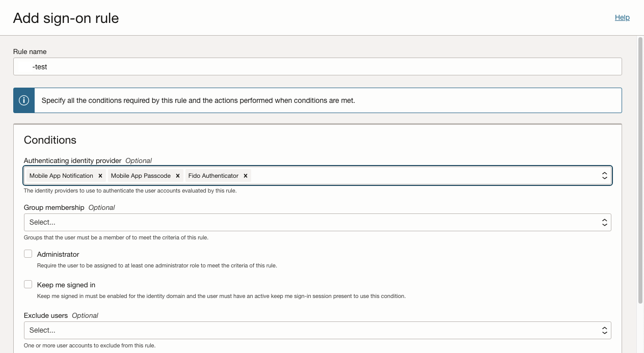Open the Exclude users dropdown
This screenshot has width=644, height=353.
coord(317,330)
